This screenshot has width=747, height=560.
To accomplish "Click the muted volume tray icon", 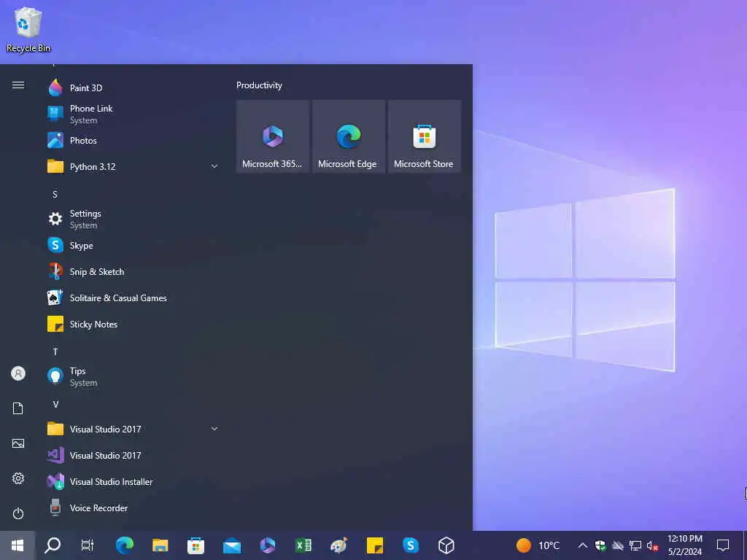I will pos(653,545).
